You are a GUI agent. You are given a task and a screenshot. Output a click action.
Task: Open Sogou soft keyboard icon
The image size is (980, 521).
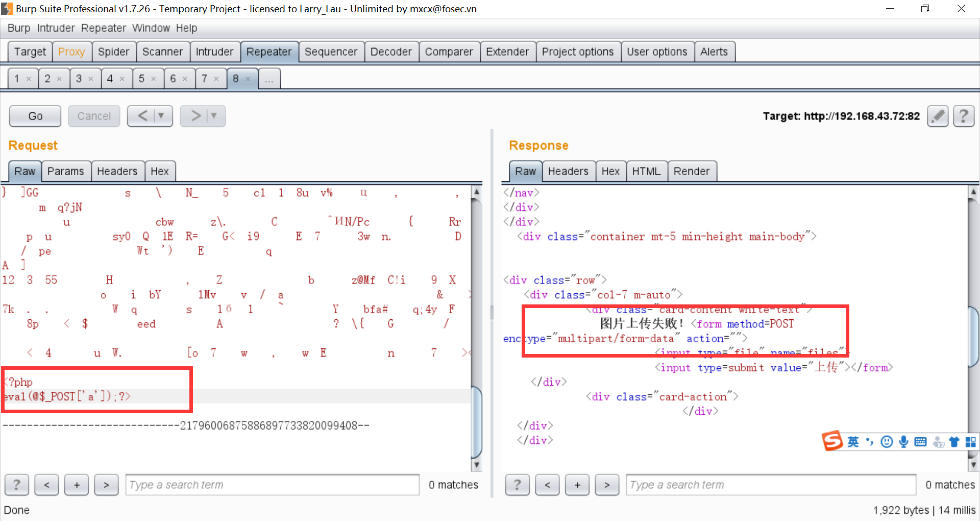pyautogui.click(x=921, y=442)
